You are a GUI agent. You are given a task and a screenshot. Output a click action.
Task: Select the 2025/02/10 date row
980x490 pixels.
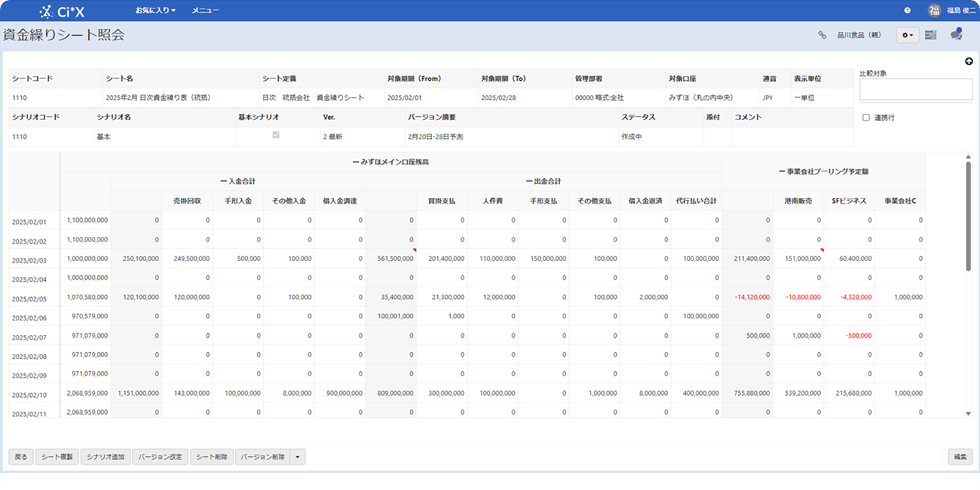coord(29,395)
